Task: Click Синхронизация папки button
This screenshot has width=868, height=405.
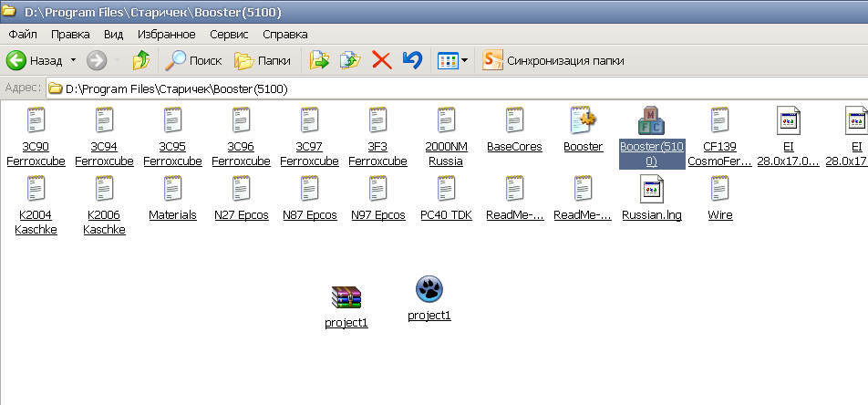Action: click(553, 60)
